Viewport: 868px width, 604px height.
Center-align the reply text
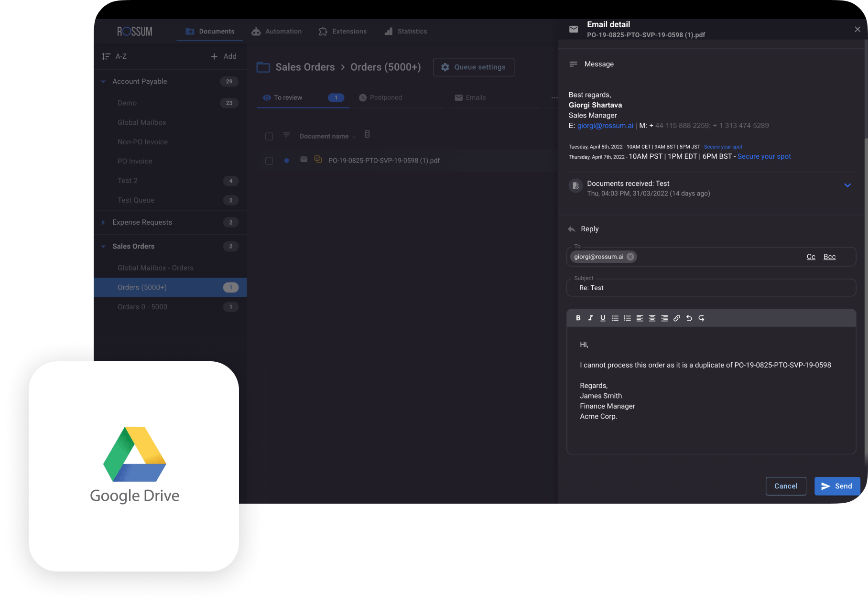652,318
